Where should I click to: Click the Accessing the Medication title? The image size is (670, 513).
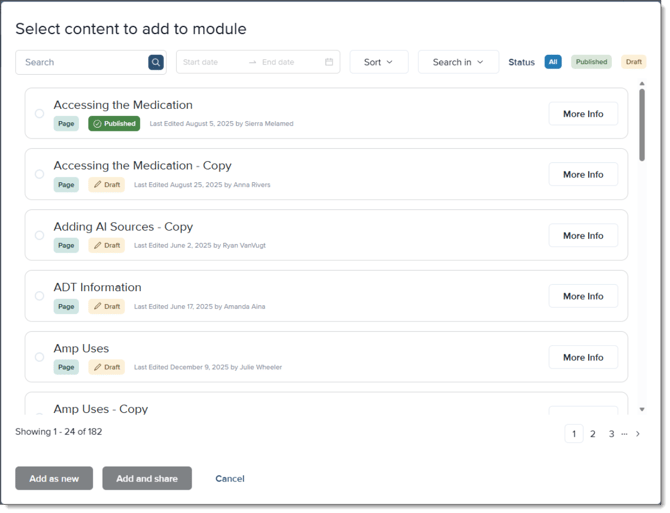coord(123,105)
